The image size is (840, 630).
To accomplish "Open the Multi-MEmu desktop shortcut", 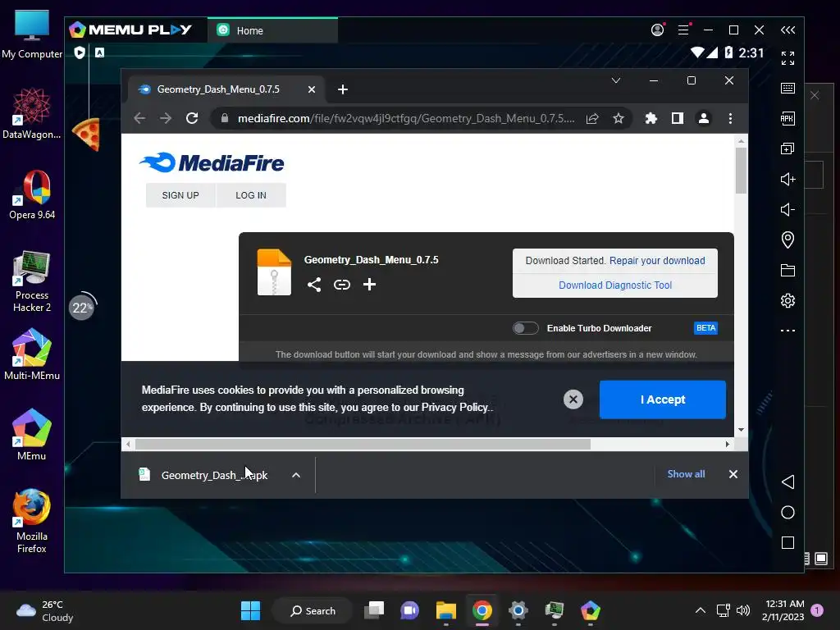I will pos(32,354).
